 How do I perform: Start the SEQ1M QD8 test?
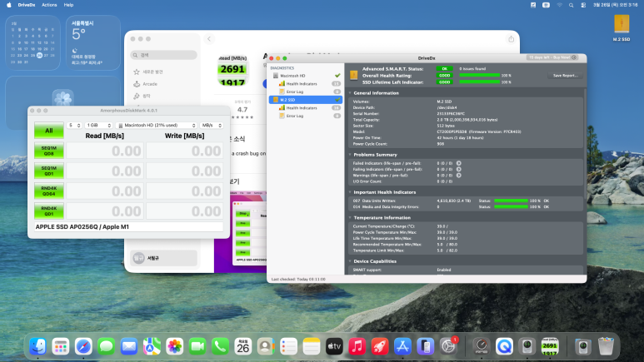(x=49, y=151)
